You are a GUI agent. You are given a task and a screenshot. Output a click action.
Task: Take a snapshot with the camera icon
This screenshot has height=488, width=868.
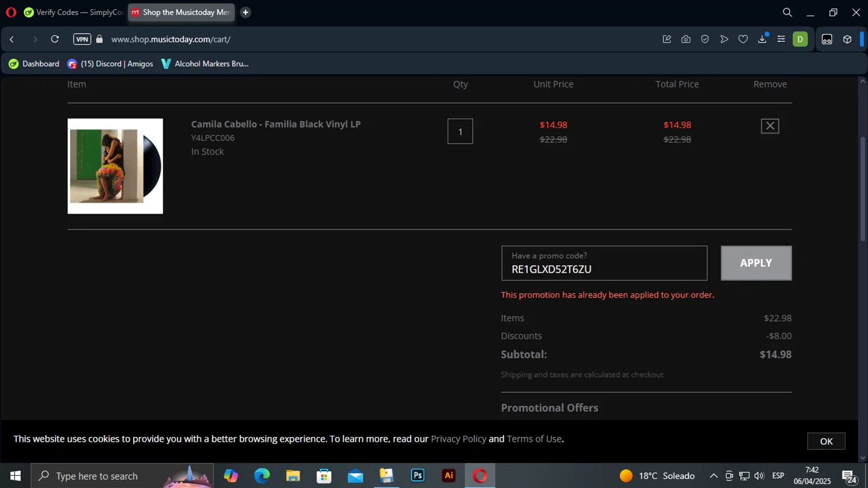coord(686,39)
